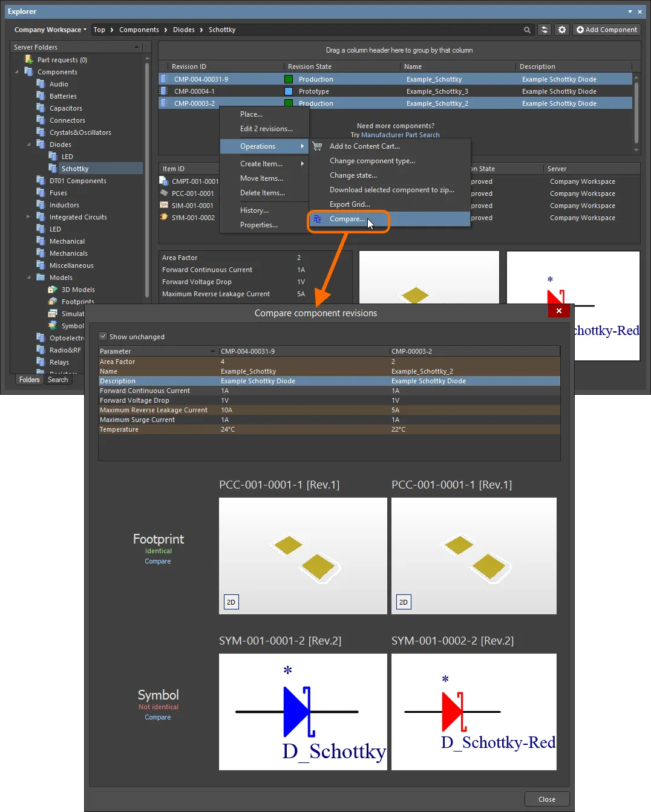The width and height of the screenshot is (651, 812).
Task: Close compare dialog with red X
Action: (558, 311)
